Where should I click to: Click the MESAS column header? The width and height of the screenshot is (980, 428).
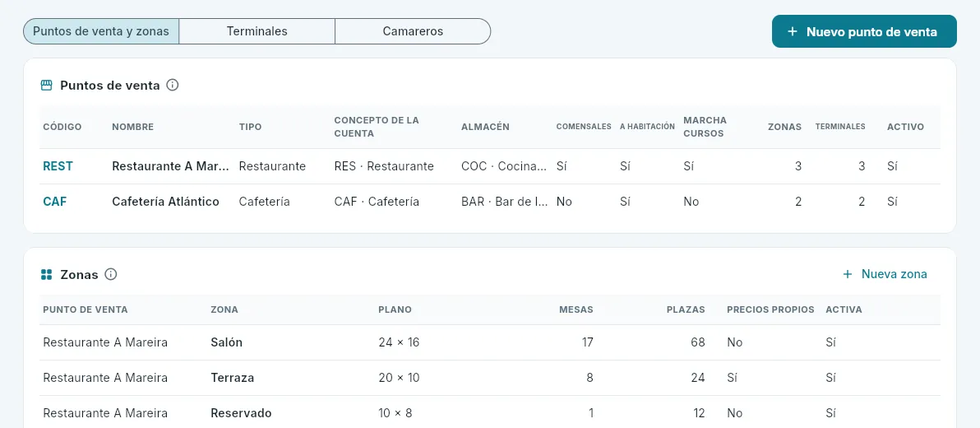tap(576, 309)
